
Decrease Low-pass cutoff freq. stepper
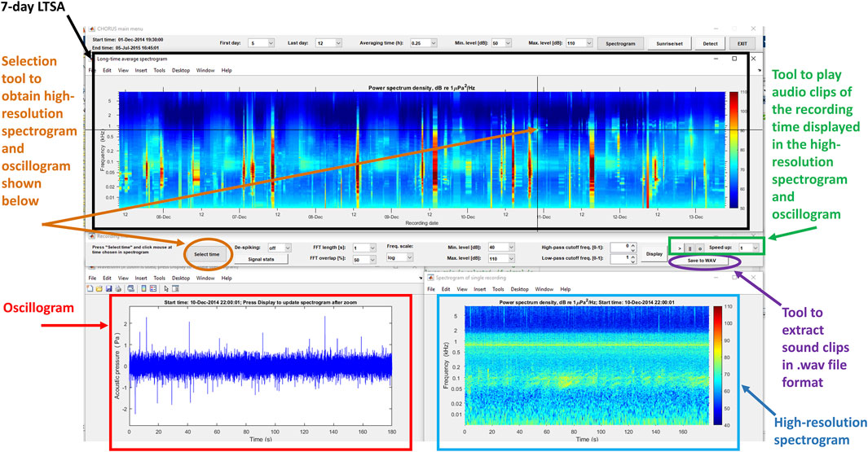point(633,261)
